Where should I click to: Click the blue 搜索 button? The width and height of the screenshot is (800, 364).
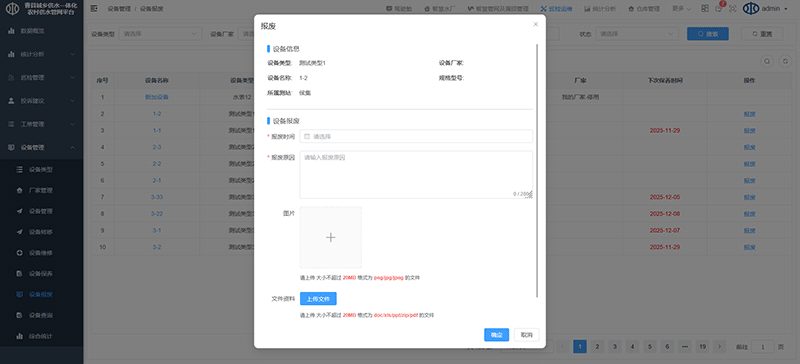pos(708,34)
